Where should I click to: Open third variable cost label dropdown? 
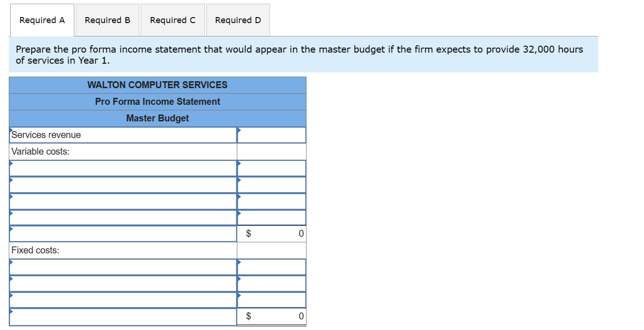[x=123, y=202]
